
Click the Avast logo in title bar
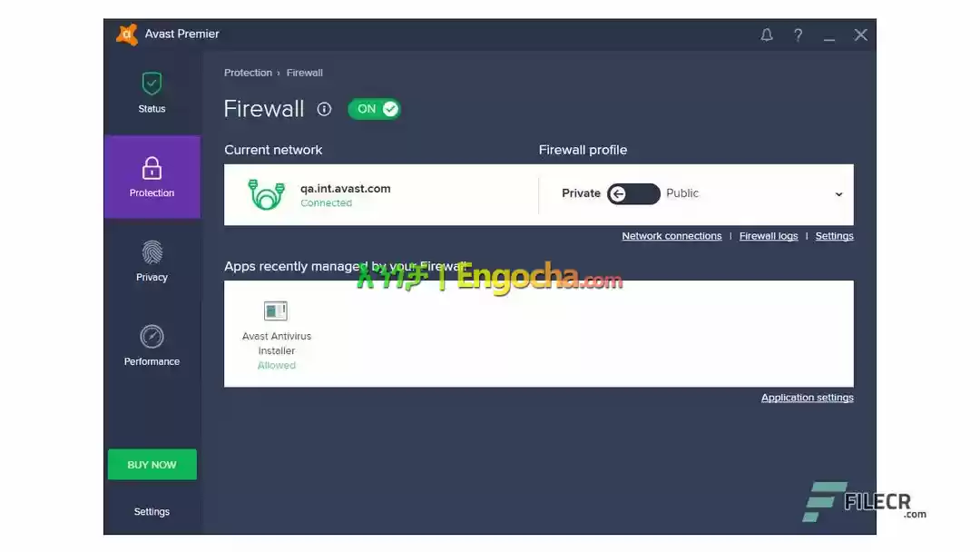(127, 34)
